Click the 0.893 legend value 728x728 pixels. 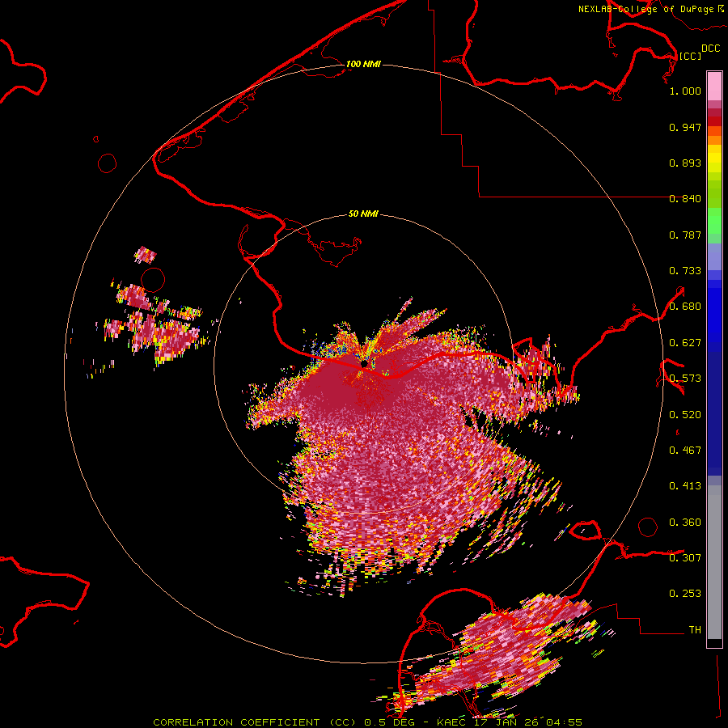pos(685,163)
